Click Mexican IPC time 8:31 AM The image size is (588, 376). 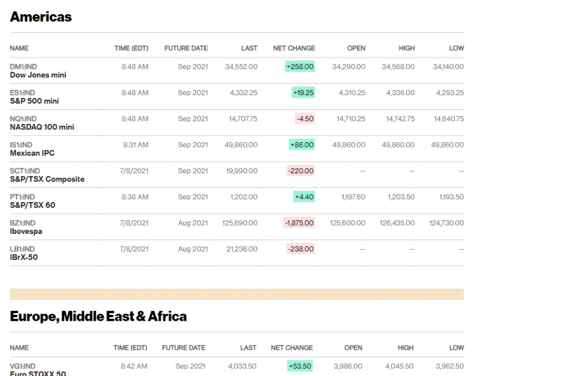136,145
